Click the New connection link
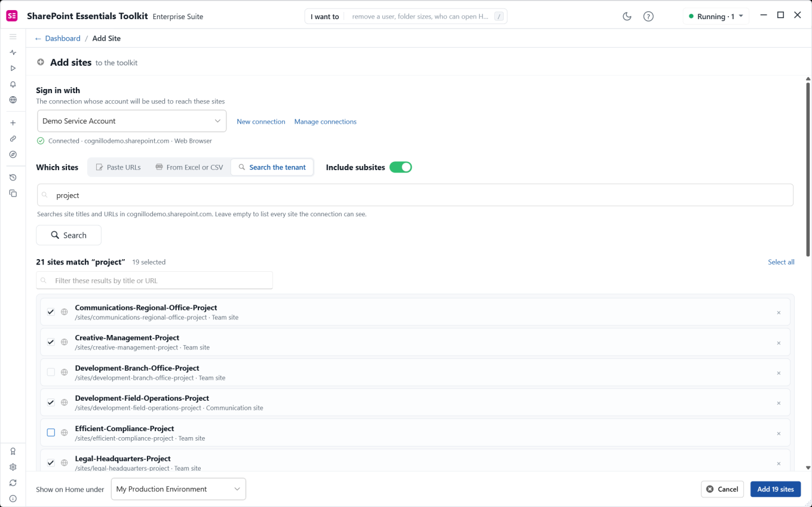 pos(261,121)
